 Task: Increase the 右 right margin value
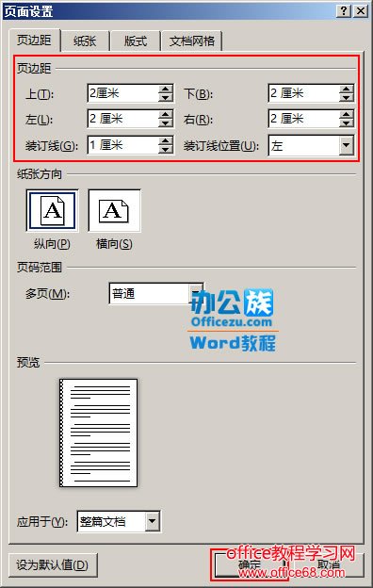pos(347,115)
